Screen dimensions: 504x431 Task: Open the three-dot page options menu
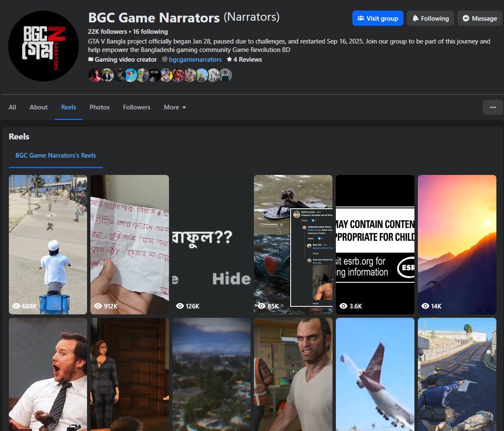493,107
